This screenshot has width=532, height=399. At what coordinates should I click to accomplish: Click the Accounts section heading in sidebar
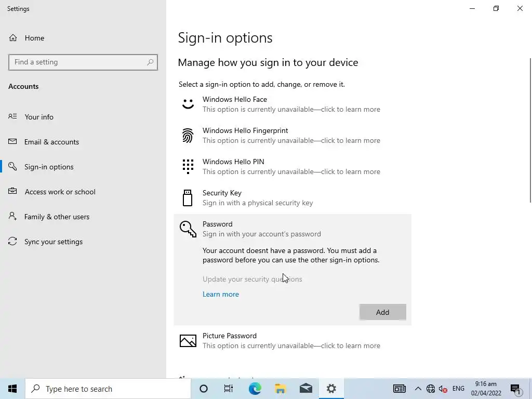[23, 86]
